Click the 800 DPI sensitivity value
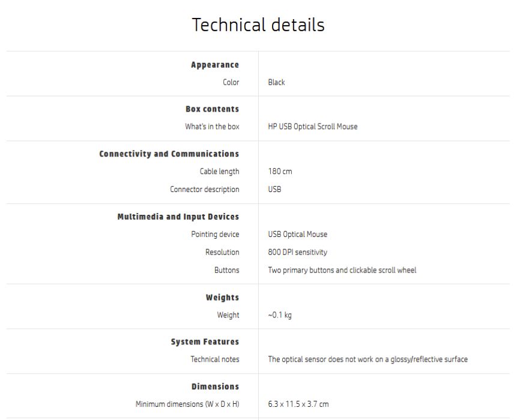Viewport: 520px width, 420px height. coord(297,252)
